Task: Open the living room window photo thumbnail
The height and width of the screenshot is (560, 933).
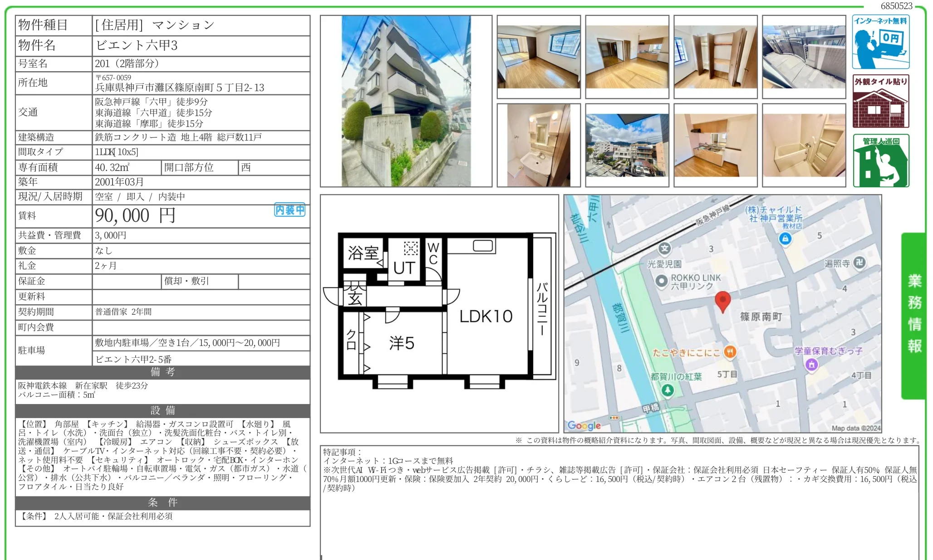Action: (x=539, y=57)
